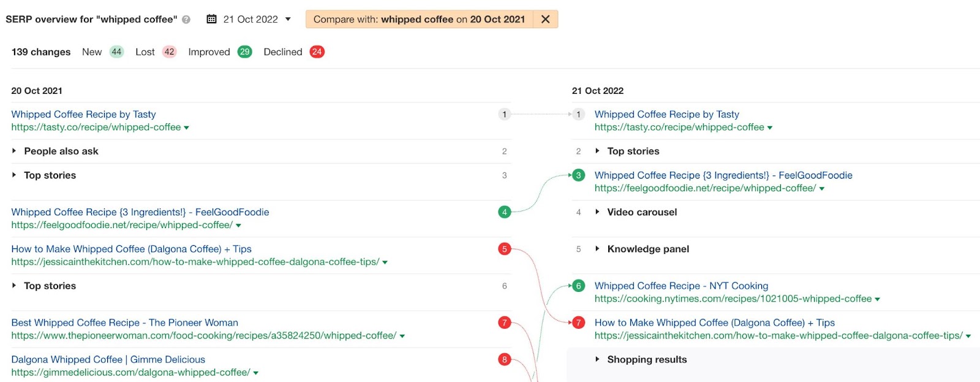The image size is (980, 382).
Task: Filter by Lost changes
Action: [x=156, y=52]
